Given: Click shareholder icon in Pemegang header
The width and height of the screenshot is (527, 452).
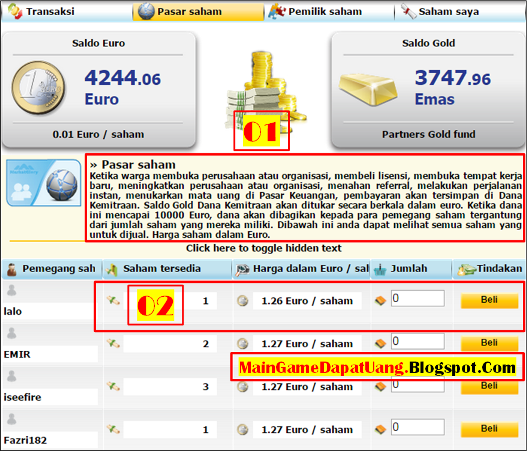Looking at the screenshot, I should tap(12, 270).
